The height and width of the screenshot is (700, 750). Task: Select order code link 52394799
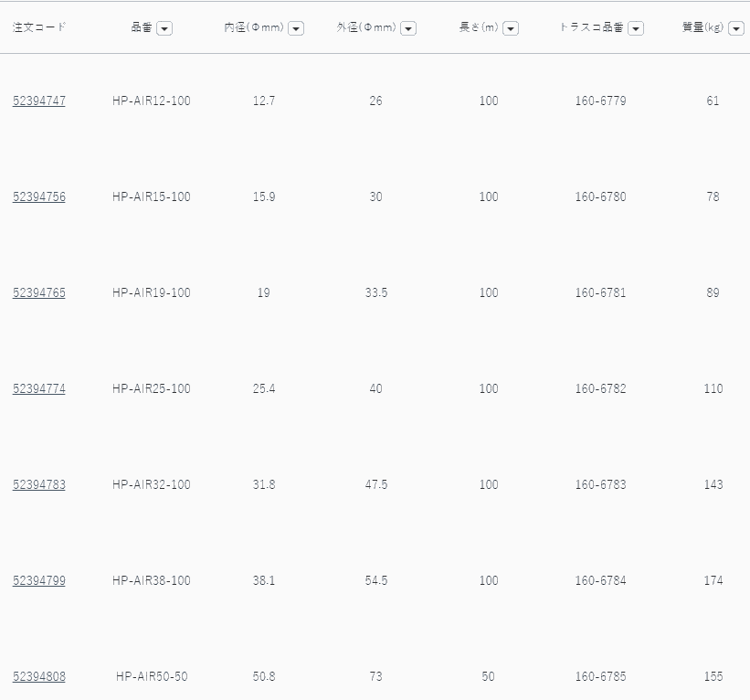(x=39, y=580)
